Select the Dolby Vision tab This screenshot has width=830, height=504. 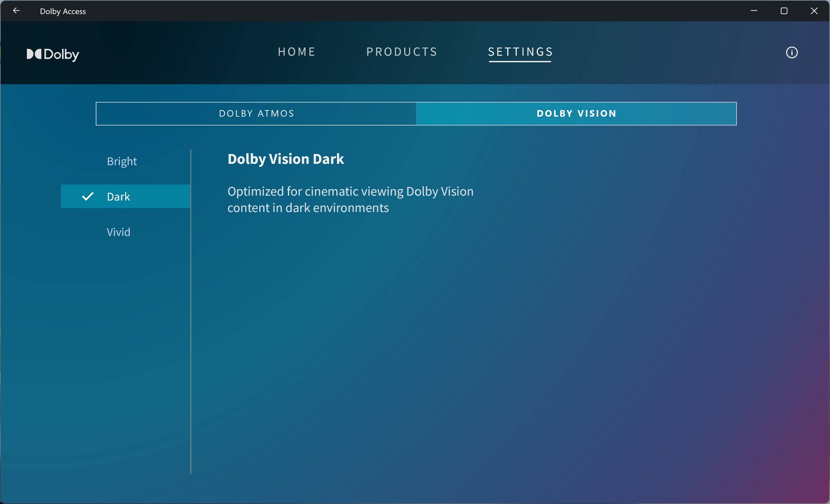point(576,113)
